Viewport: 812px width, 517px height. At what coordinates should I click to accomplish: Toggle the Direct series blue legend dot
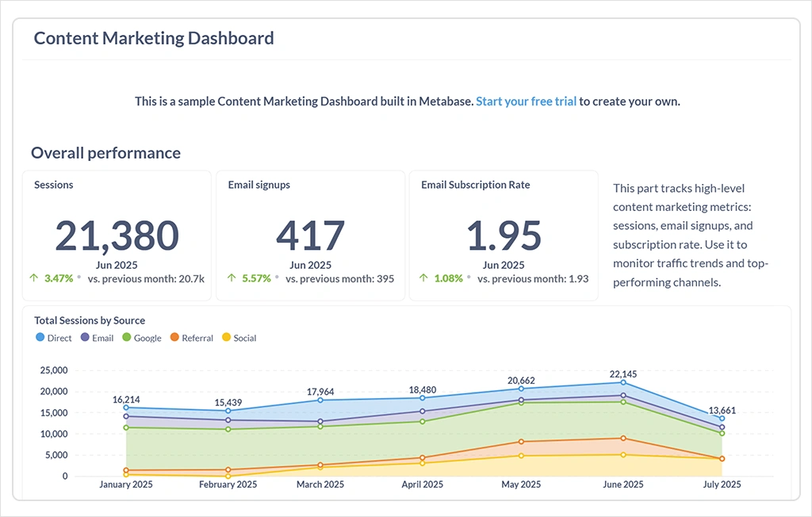(x=40, y=338)
